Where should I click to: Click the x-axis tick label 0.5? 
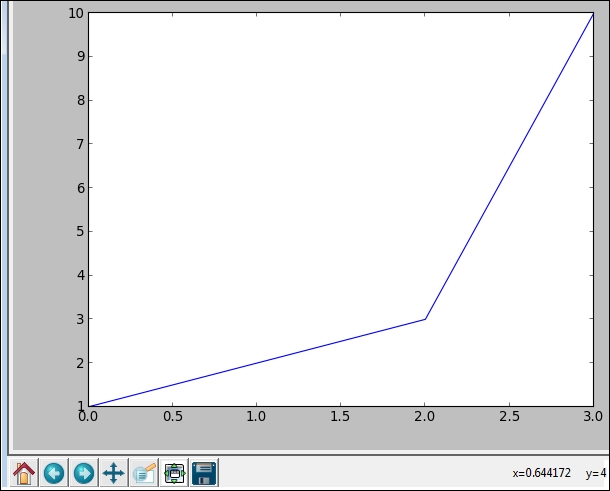(173, 417)
